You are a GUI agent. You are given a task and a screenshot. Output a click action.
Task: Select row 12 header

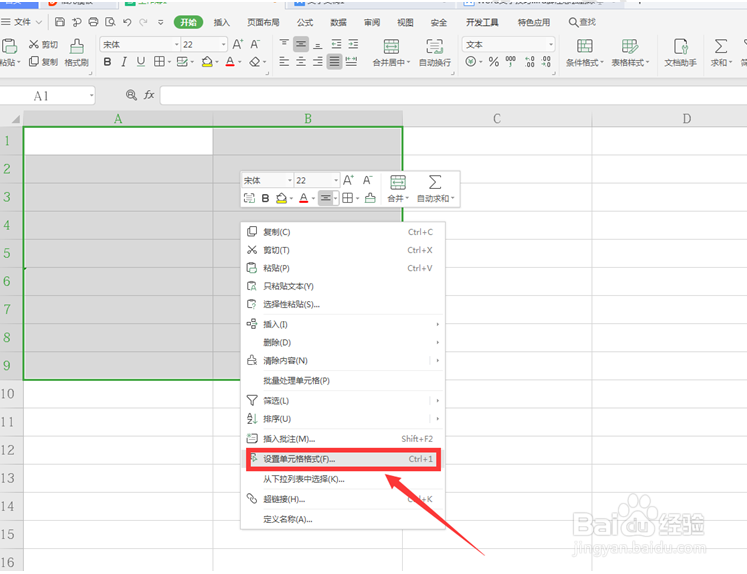point(11,450)
